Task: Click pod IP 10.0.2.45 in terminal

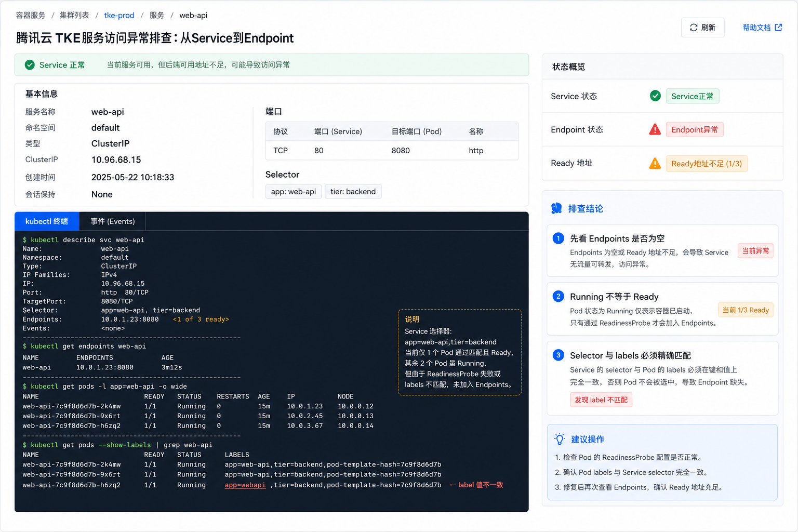Action: pos(305,416)
